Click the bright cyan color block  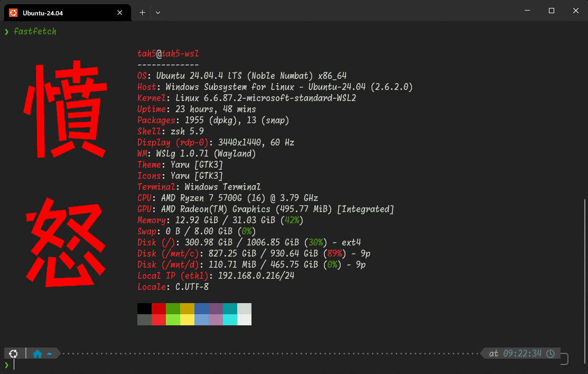pos(230,320)
